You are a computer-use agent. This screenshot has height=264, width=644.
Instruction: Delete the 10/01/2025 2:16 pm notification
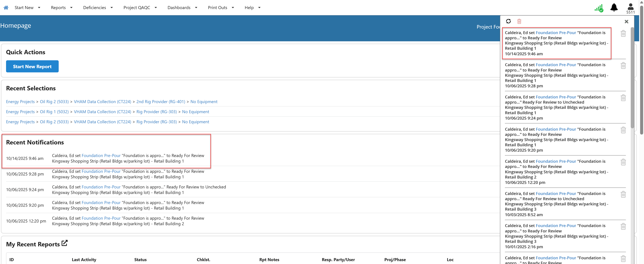point(623,227)
